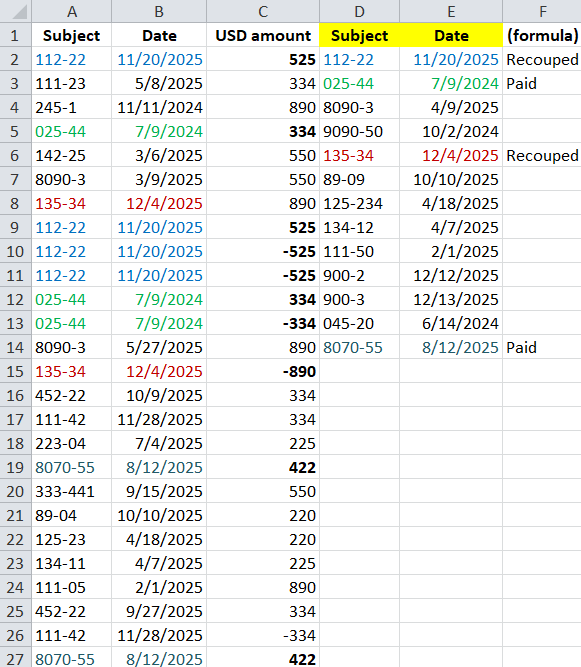Select cell E12 with date 12/13/2025

point(451,299)
